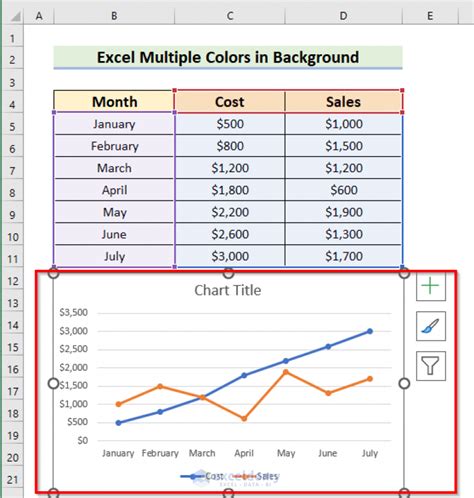Select the July month cell
The width and height of the screenshot is (474, 498).
pyautogui.click(x=114, y=256)
